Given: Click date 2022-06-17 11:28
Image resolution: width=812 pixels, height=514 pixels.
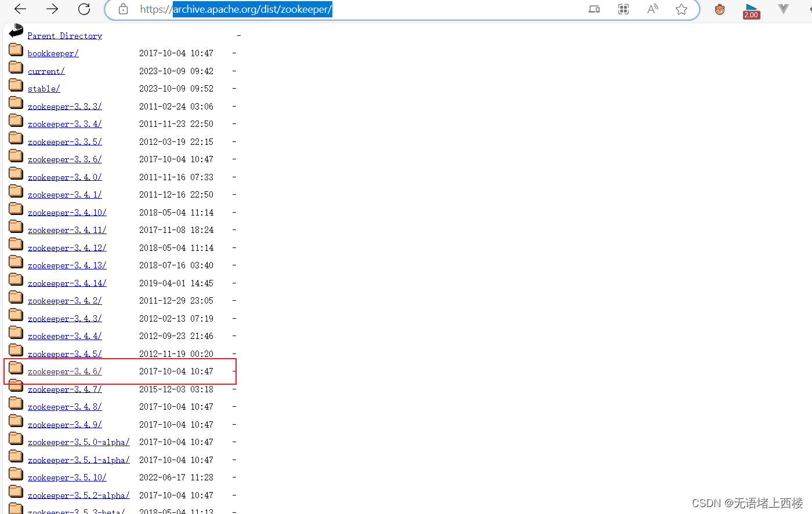Looking at the screenshot, I should pos(176,477).
